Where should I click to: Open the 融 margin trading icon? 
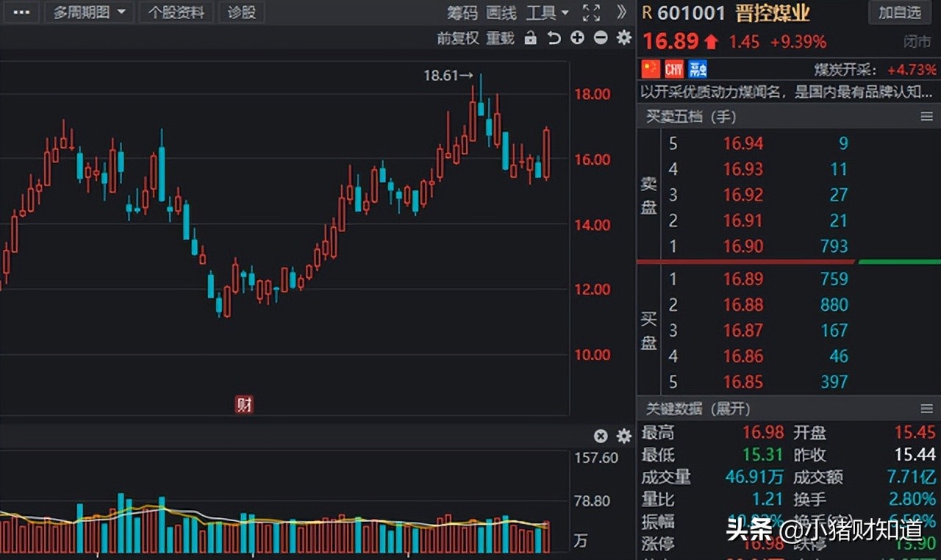(x=697, y=68)
